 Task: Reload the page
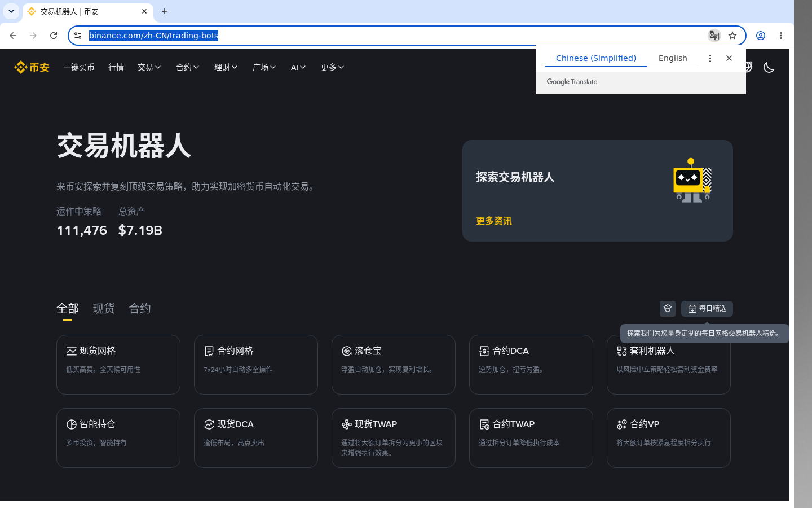(x=54, y=36)
